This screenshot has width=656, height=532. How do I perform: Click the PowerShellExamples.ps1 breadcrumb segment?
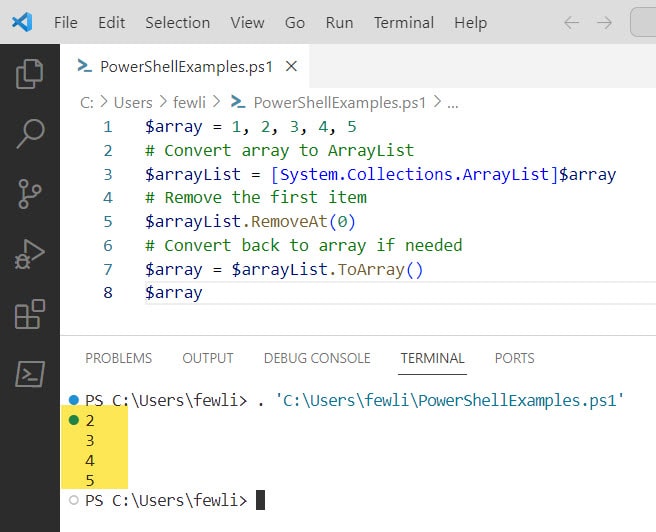pyautogui.click(x=340, y=102)
